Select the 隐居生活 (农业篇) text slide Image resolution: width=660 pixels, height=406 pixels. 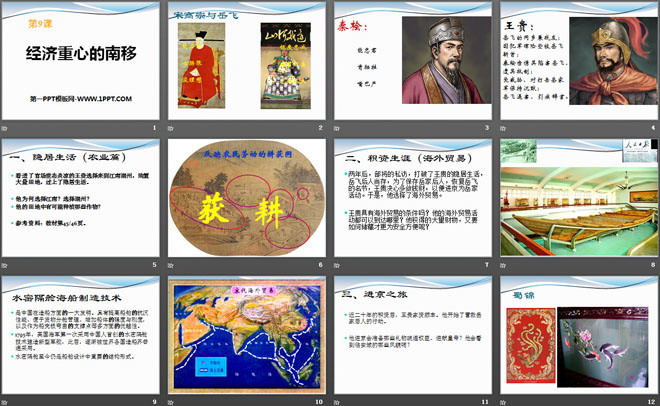pos(81,198)
